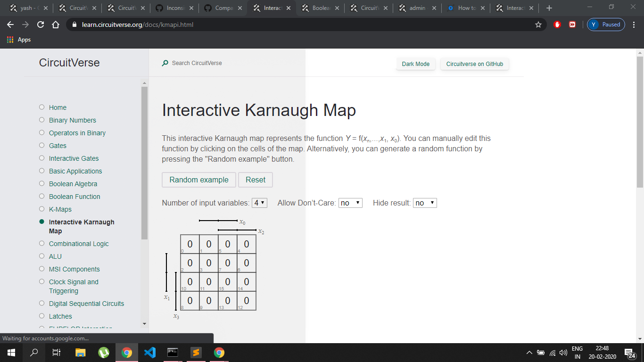644x362 pixels.
Task: Click the search magnifier icon
Action: pos(165,63)
